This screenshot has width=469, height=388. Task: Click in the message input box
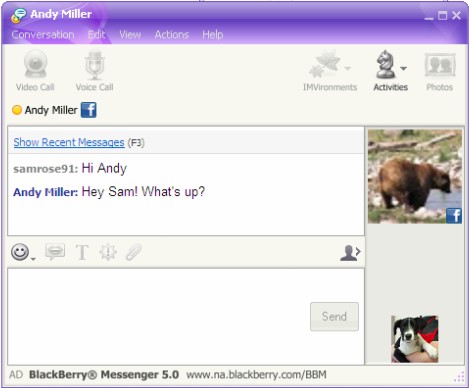pos(186,316)
